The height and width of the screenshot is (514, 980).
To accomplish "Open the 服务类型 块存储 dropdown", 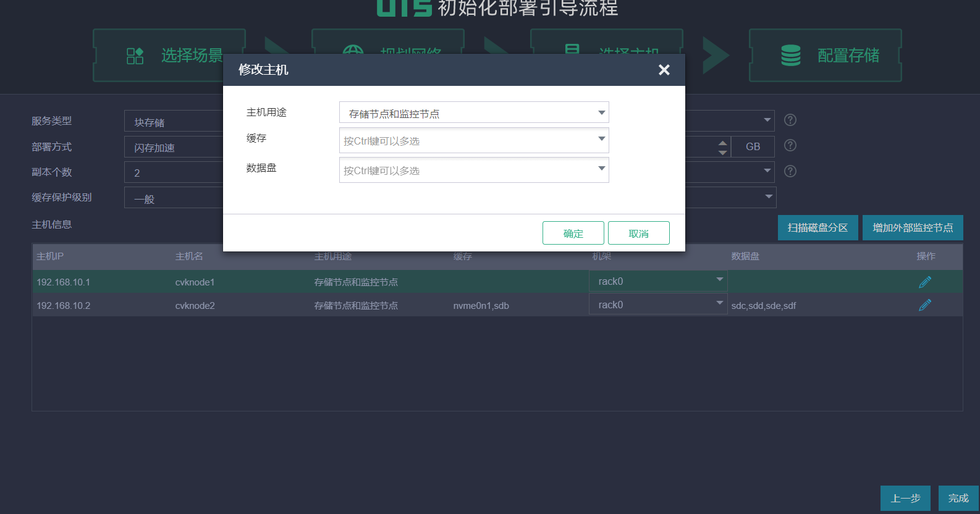I will (174, 121).
